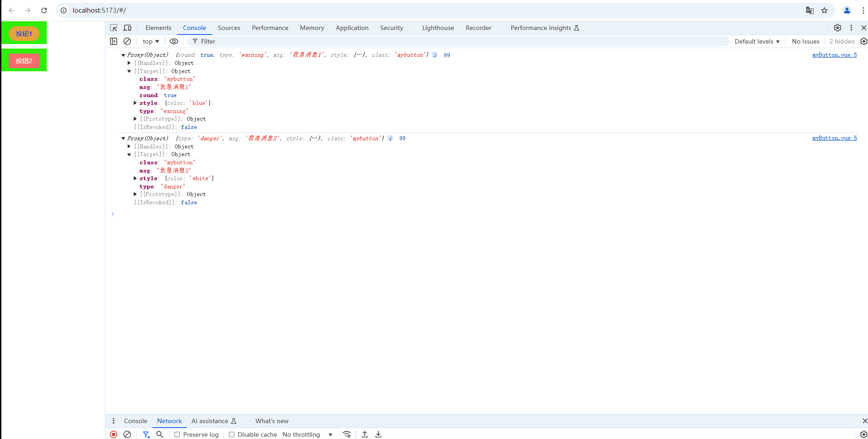Collapse first entry's [[Target]] node
868x439 pixels.
coord(129,71)
